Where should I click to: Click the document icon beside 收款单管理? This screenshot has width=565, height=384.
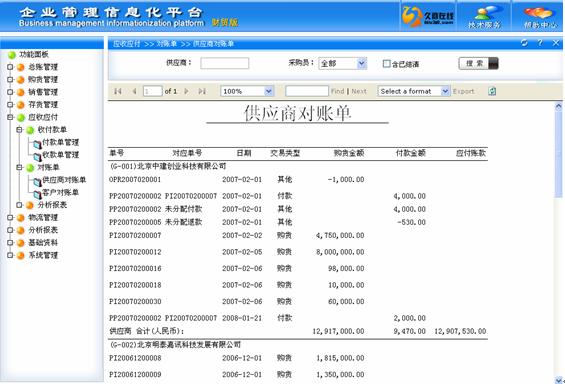pyautogui.click(x=37, y=157)
